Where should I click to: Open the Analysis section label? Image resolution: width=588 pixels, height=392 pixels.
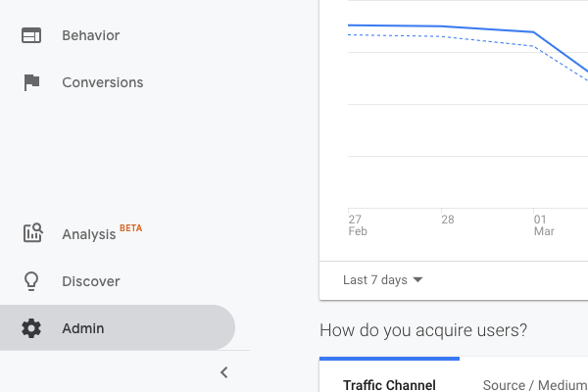coord(88,234)
